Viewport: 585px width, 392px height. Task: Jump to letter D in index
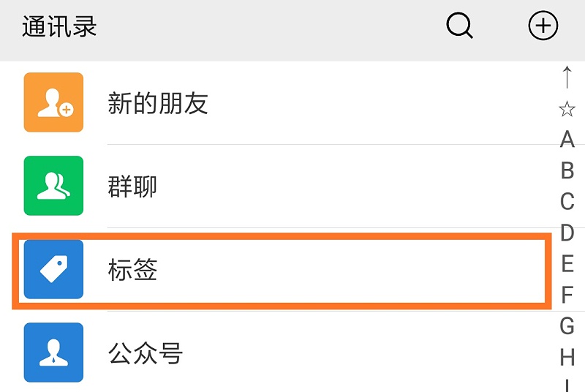click(567, 233)
